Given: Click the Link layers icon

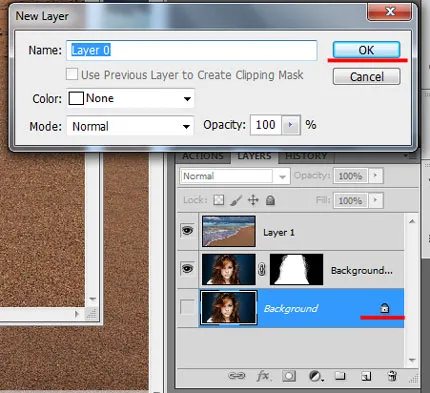Looking at the screenshot, I should click(236, 376).
